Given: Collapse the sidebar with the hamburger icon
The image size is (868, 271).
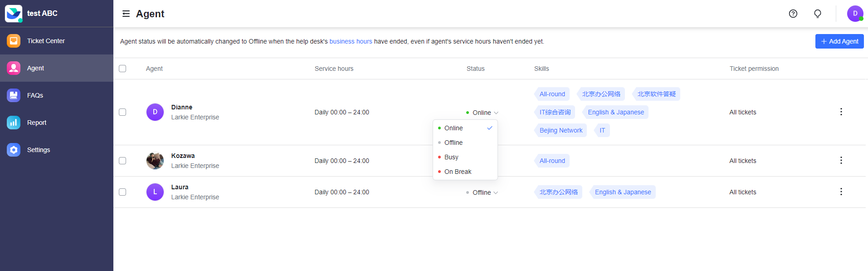Looking at the screenshot, I should click(126, 14).
